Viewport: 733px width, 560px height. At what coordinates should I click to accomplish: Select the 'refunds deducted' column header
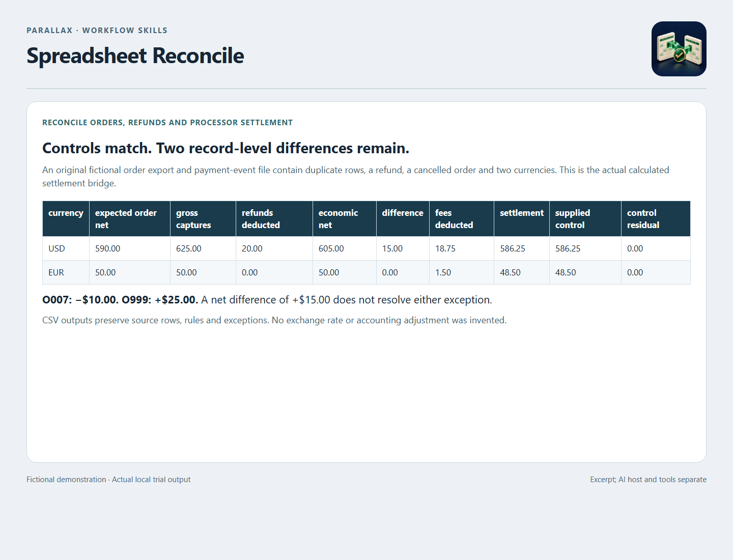pyautogui.click(x=274, y=219)
